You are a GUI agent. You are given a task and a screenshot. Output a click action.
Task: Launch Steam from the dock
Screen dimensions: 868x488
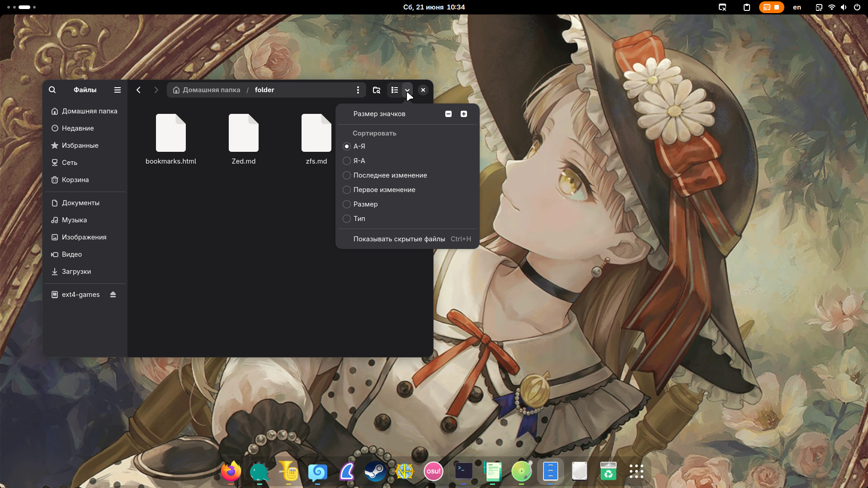(376, 471)
